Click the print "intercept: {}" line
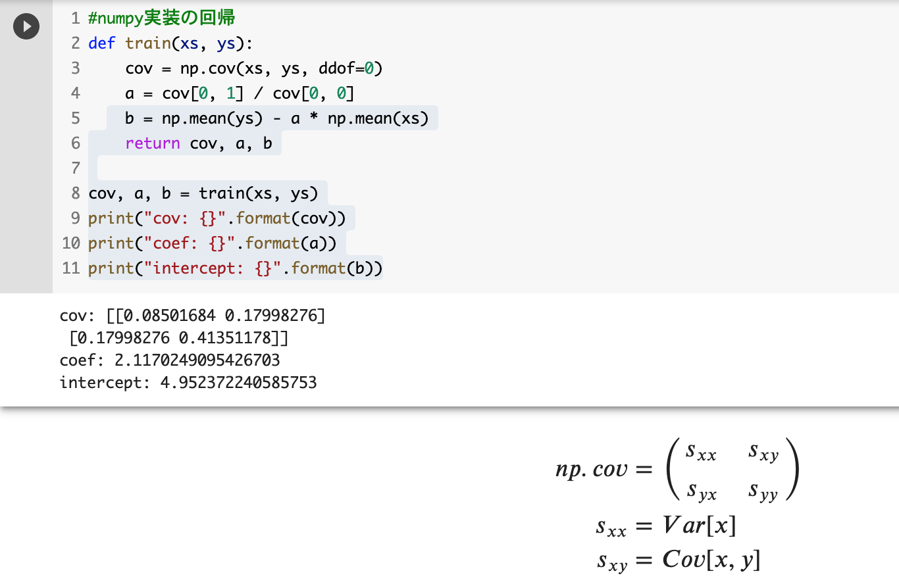This screenshot has width=899, height=588. point(236,268)
